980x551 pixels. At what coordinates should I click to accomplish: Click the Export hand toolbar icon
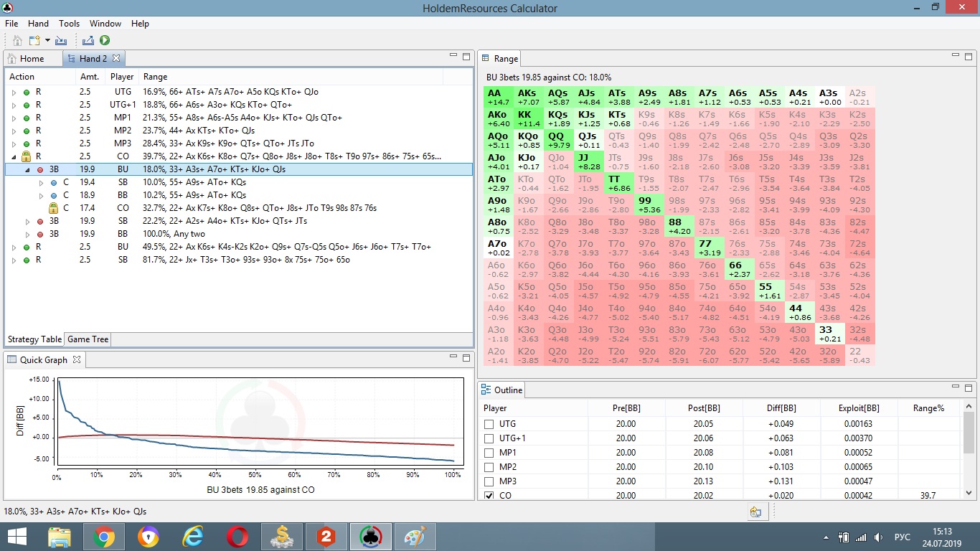point(88,41)
